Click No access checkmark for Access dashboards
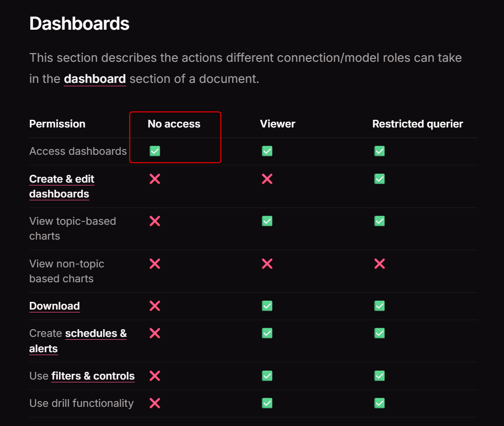 point(154,151)
